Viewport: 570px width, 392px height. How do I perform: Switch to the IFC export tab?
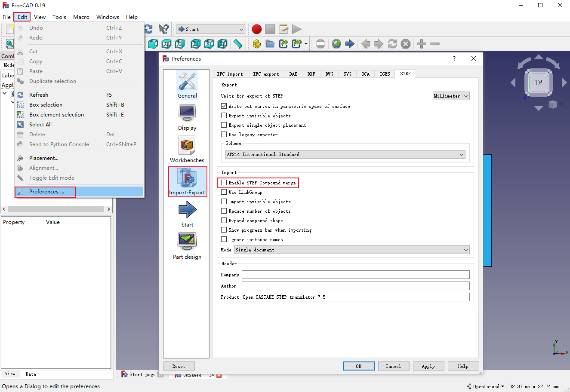tap(266, 74)
